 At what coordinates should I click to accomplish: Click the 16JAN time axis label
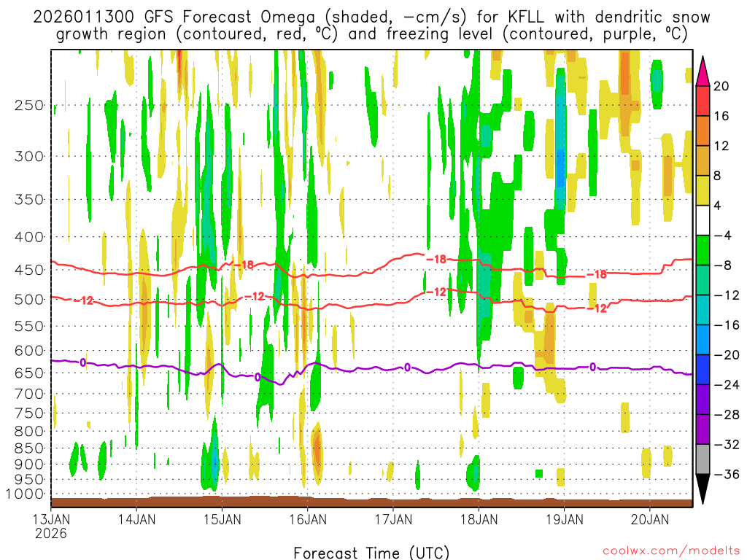click(x=308, y=519)
